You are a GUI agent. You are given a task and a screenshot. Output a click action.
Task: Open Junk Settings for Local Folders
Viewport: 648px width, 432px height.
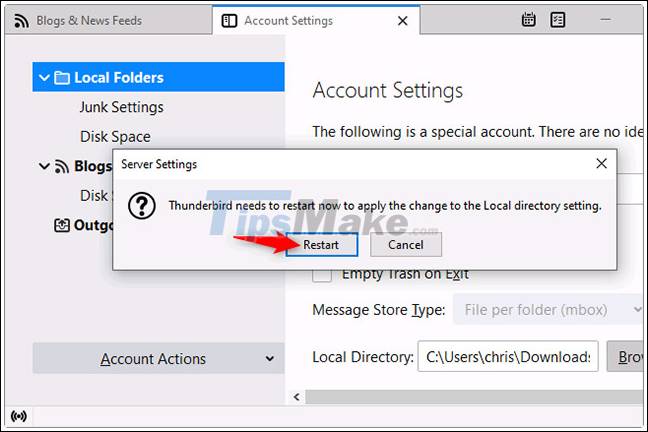pos(122,107)
